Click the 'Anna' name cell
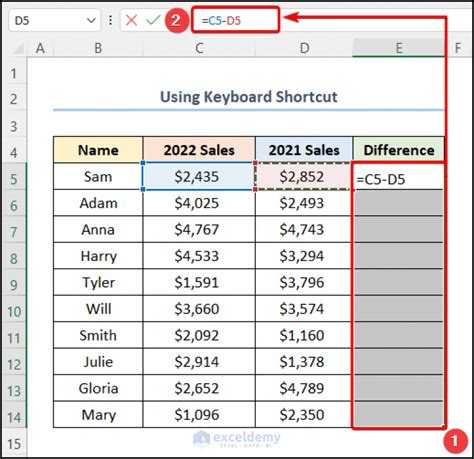Screen dimensions: 474x459 [x=98, y=229]
